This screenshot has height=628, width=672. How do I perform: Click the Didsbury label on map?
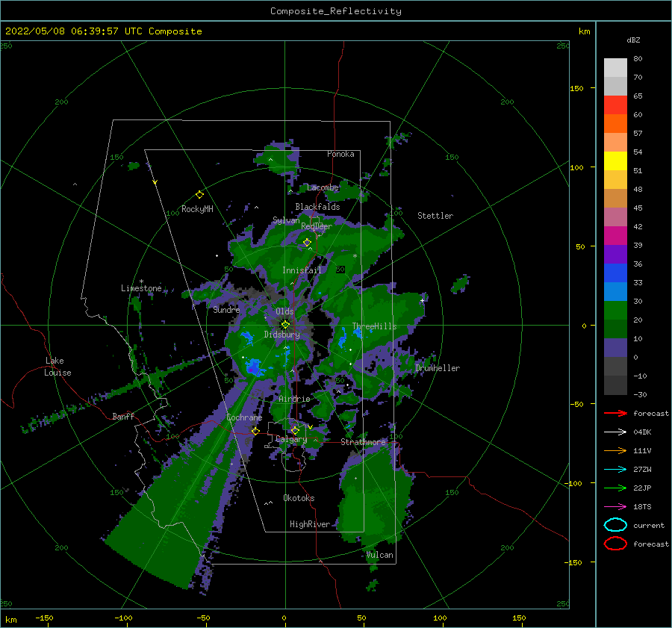tap(281, 335)
